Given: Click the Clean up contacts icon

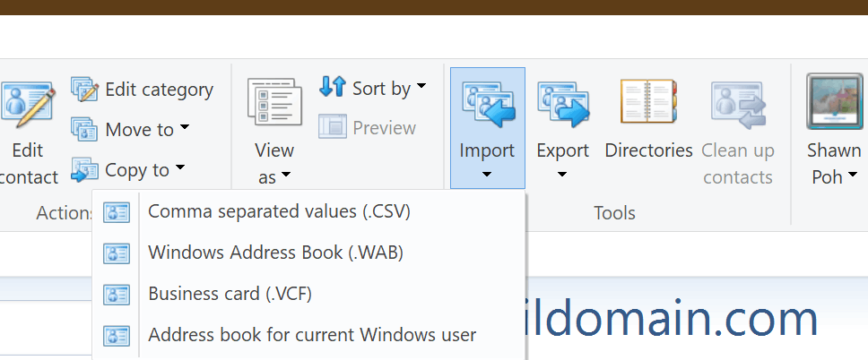Looking at the screenshot, I should click(738, 105).
